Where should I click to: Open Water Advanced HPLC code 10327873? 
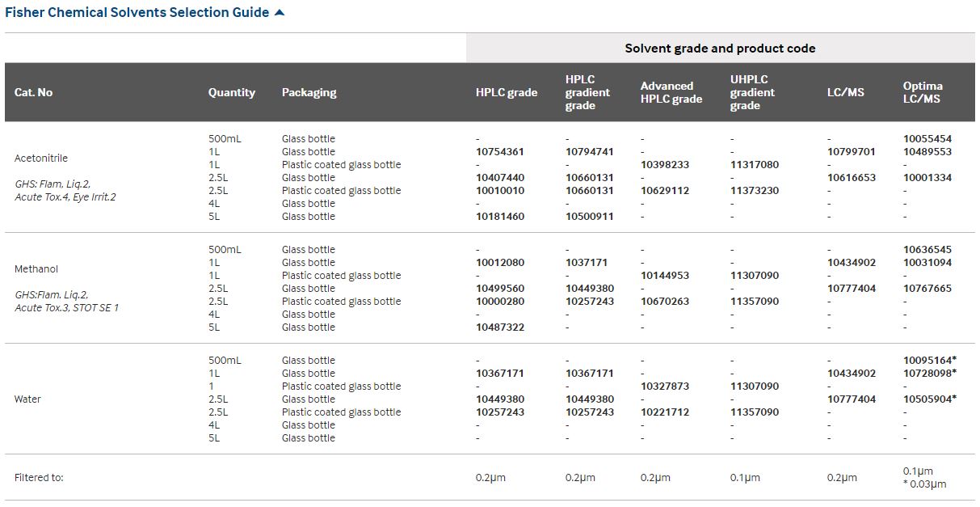tap(664, 387)
